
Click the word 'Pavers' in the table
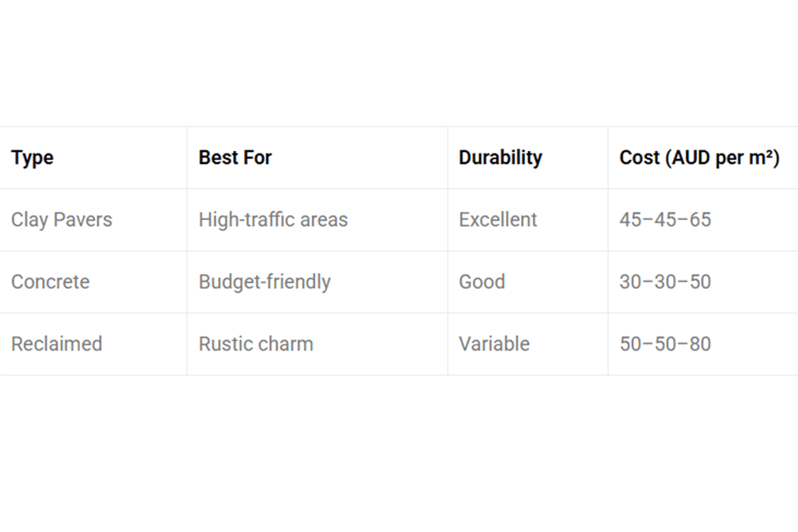pyautogui.click(x=83, y=220)
